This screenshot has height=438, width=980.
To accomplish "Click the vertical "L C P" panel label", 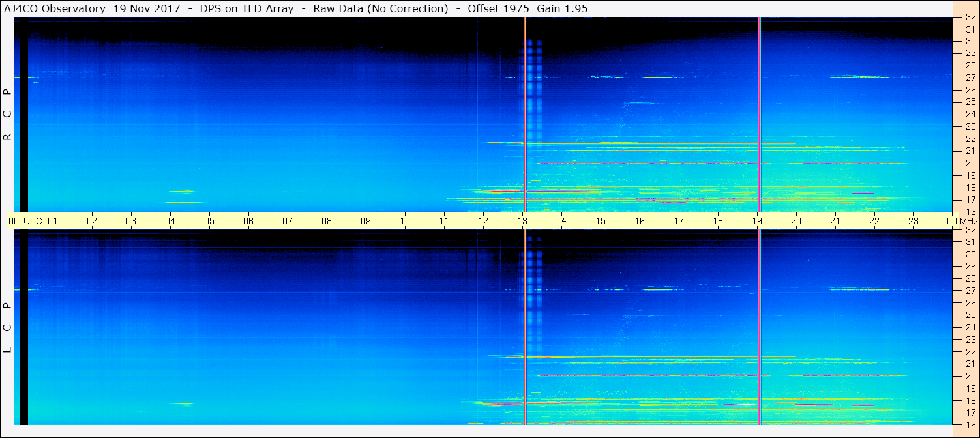I will pos(8,328).
